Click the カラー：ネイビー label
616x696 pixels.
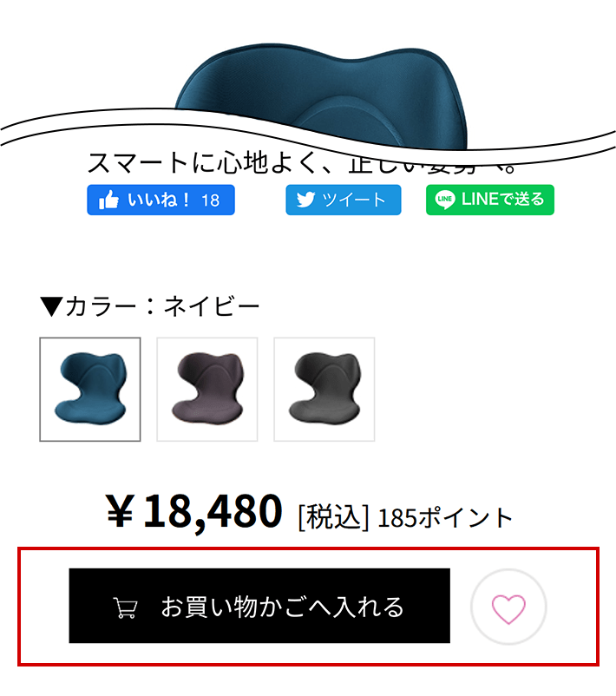[x=162, y=306]
